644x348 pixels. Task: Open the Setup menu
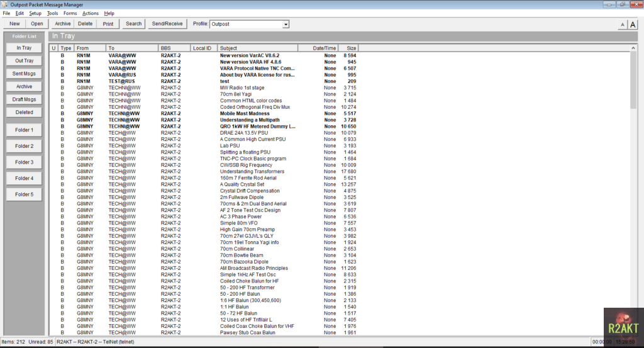pyautogui.click(x=35, y=13)
